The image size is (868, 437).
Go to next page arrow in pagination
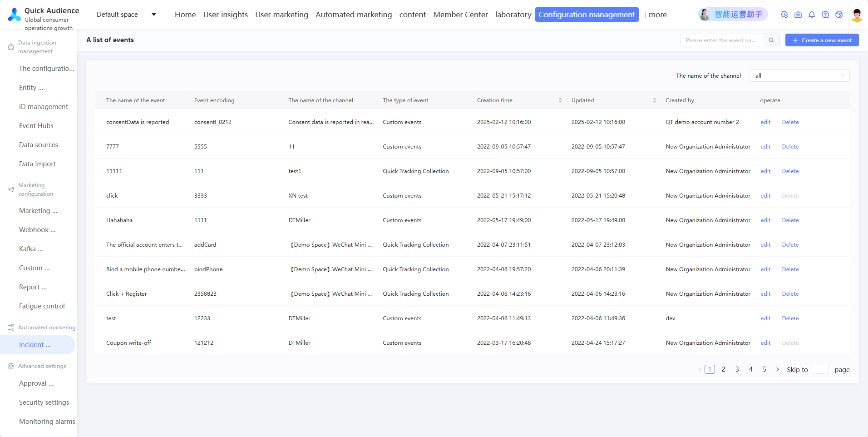(778, 369)
